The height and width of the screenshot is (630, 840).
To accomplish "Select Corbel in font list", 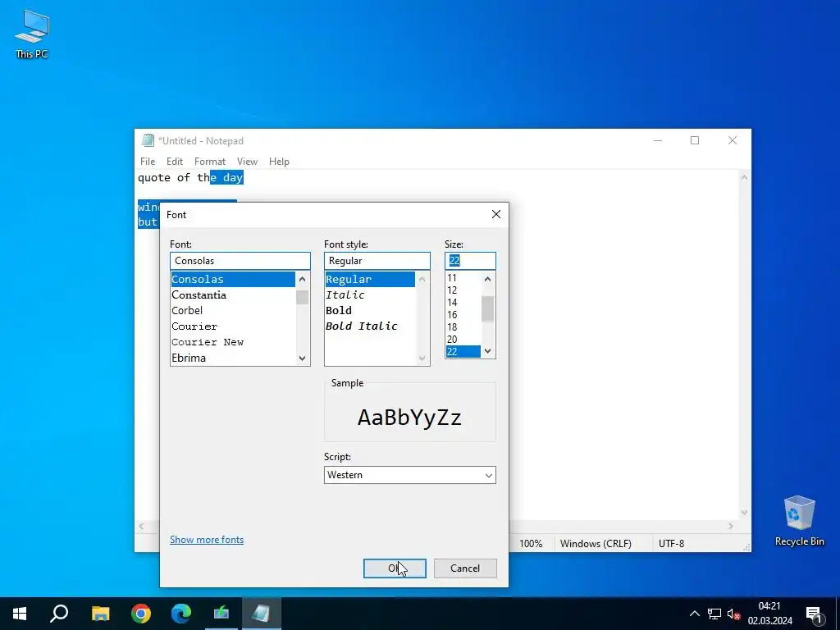I will [232, 311].
